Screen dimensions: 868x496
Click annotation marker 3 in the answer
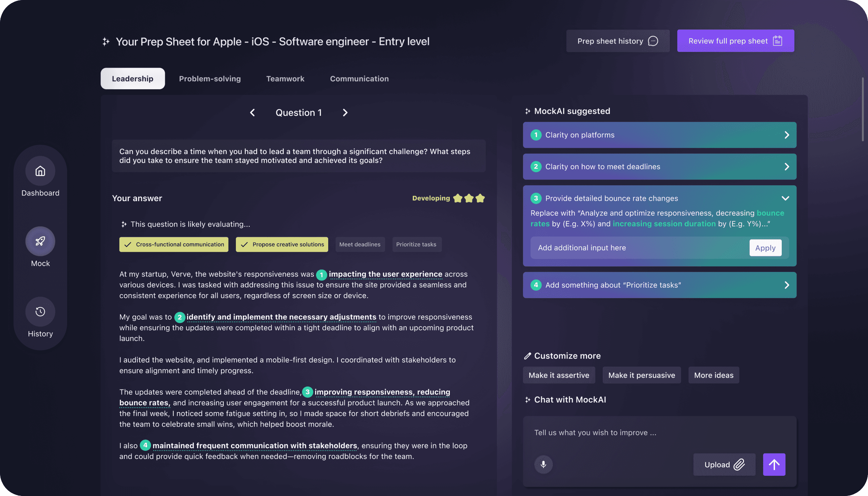tap(308, 392)
